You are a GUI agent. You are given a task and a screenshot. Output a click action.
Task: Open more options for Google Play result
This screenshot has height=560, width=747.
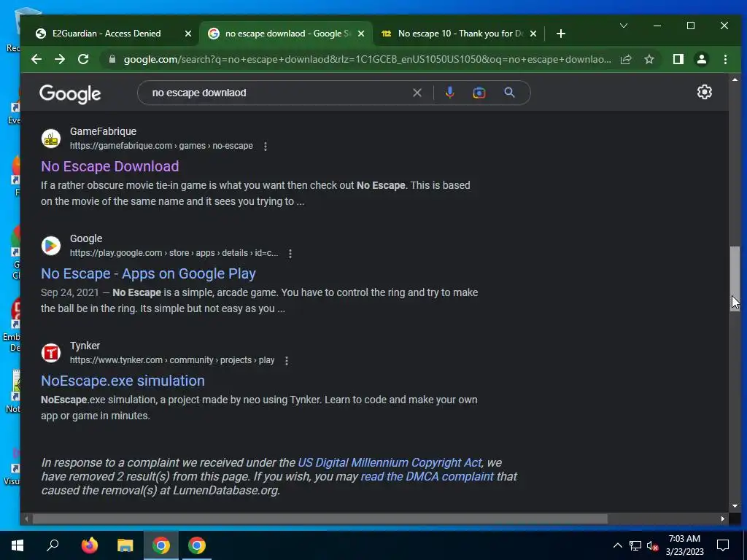point(290,253)
